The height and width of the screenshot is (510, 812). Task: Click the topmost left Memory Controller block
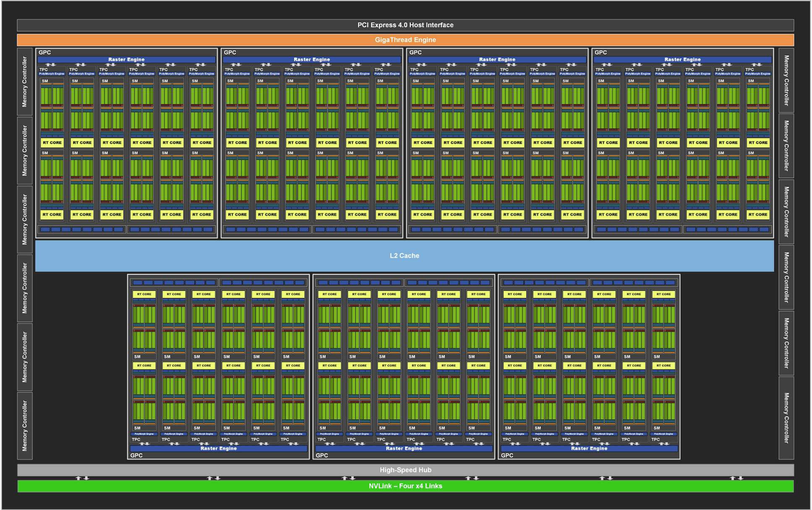(24, 81)
